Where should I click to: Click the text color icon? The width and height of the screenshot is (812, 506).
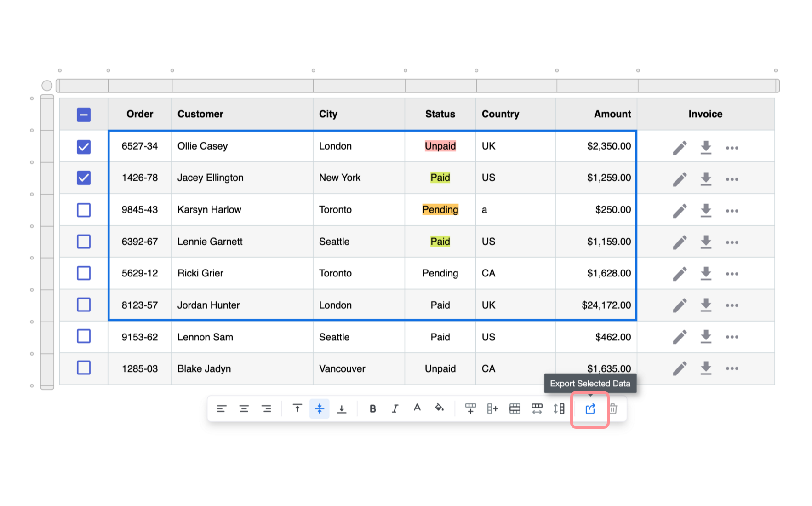pos(417,408)
